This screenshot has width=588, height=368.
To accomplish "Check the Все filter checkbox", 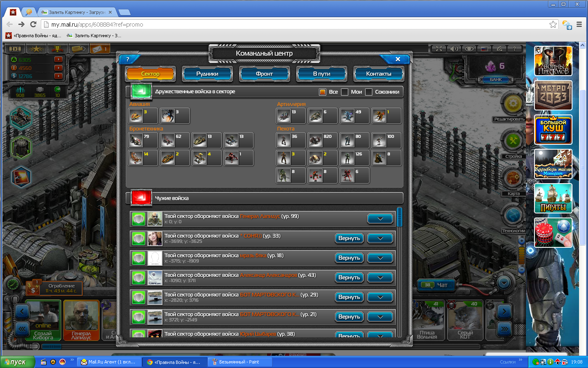I will tap(323, 92).
